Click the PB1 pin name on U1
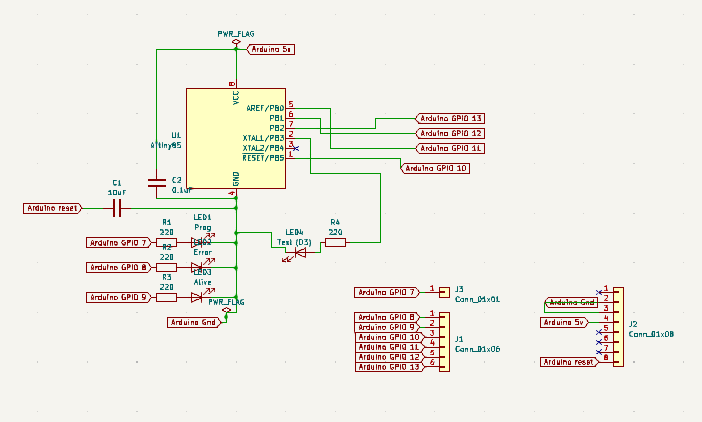The width and height of the screenshot is (702, 422). pyautogui.click(x=277, y=118)
